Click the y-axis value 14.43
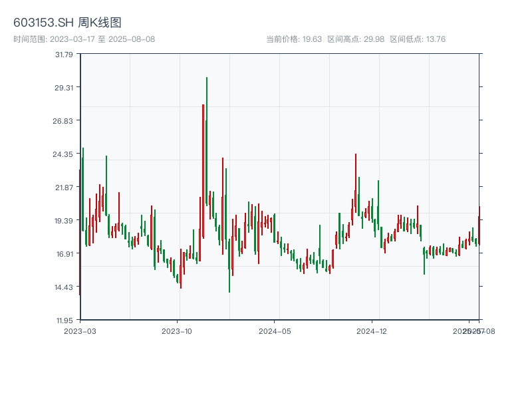This screenshot has height=399, width=532. point(64,287)
